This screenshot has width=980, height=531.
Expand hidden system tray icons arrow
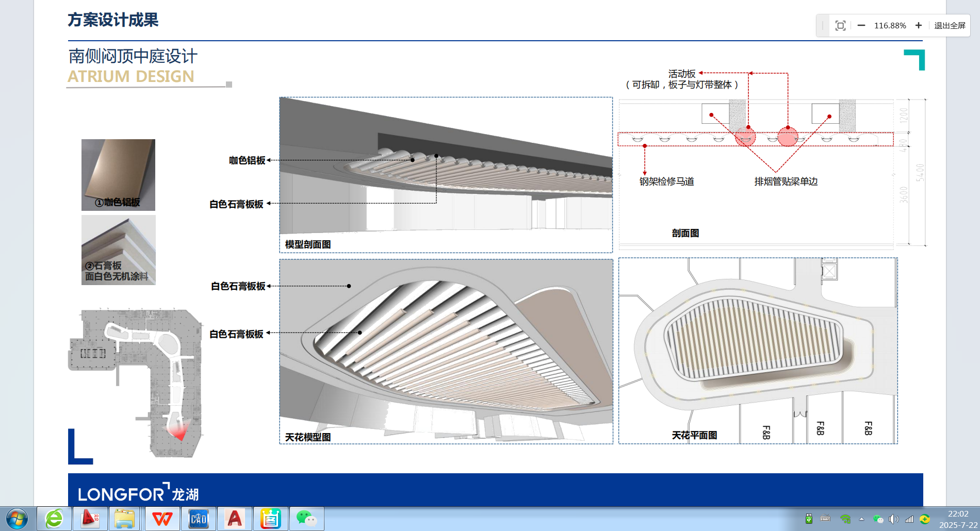(x=861, y=519)
